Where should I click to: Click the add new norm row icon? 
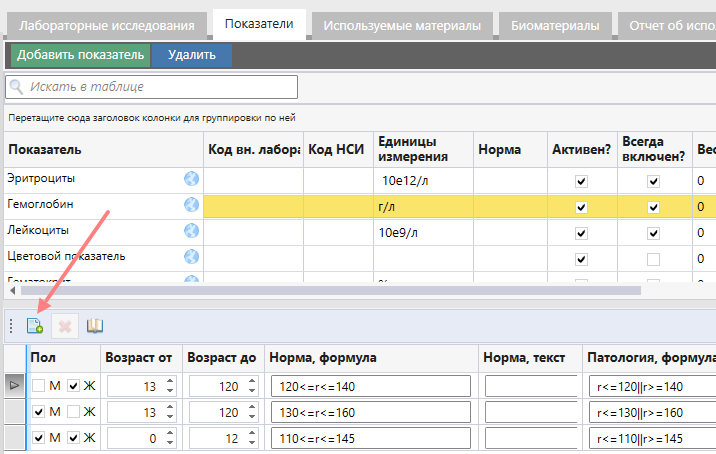point(35,326)
